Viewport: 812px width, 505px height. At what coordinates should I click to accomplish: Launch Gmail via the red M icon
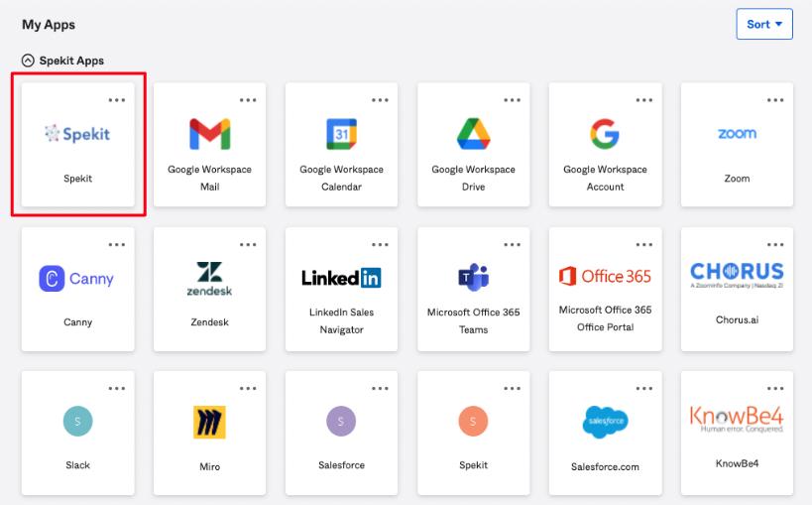pos(210,134)
